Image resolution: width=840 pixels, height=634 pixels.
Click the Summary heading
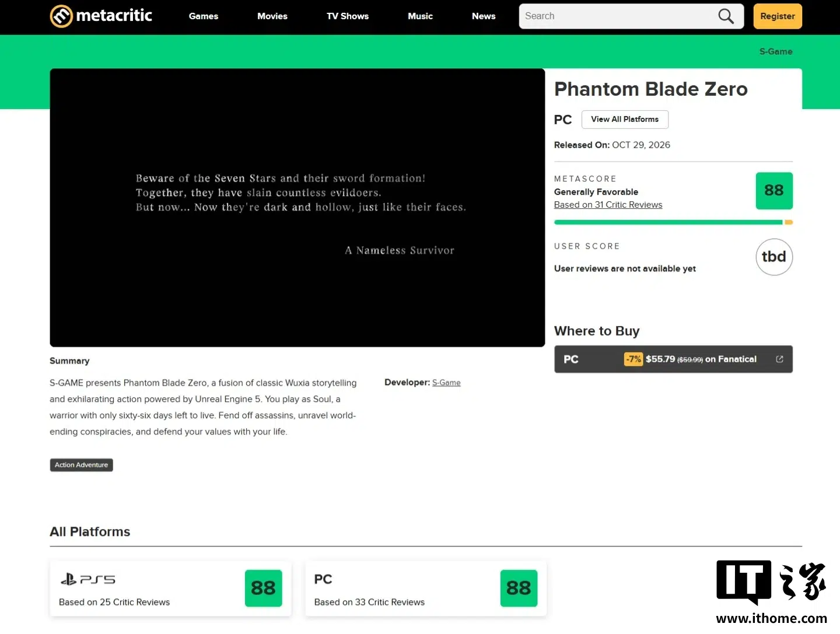69,361
